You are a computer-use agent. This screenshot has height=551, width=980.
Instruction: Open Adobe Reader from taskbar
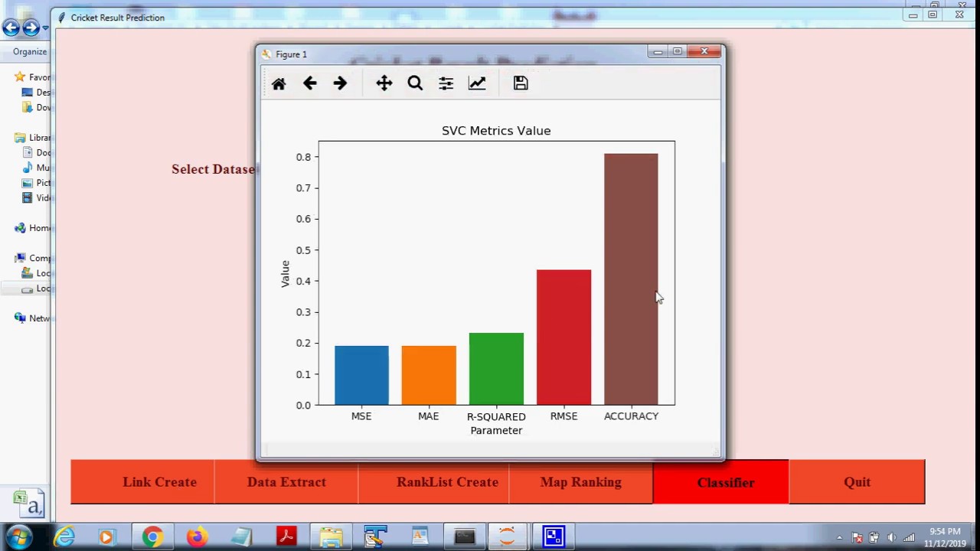click(286, 537)
